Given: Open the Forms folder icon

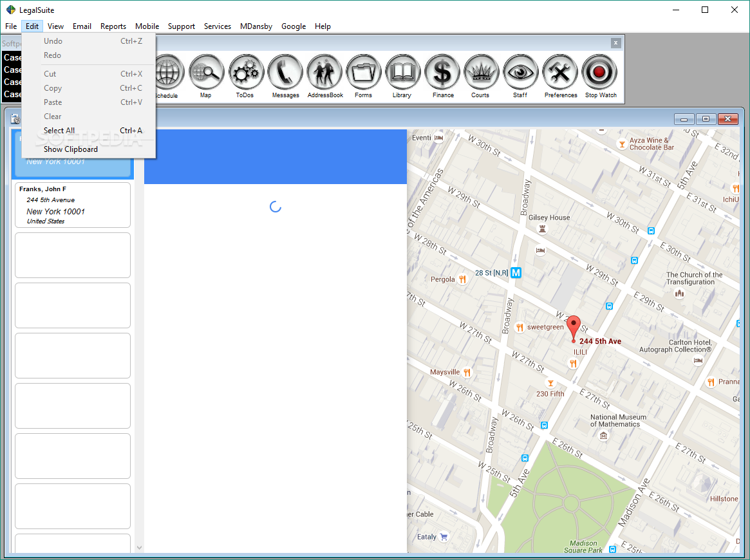Looking at the screenshot, I should tap(364, 72).
